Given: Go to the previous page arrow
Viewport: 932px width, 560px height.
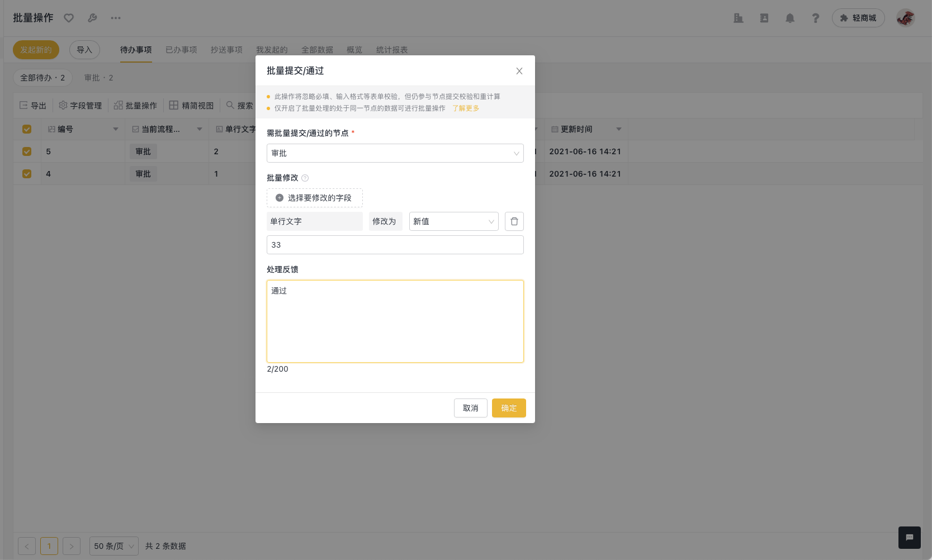Looking at the screenshot, I should [x=27, y=546].
